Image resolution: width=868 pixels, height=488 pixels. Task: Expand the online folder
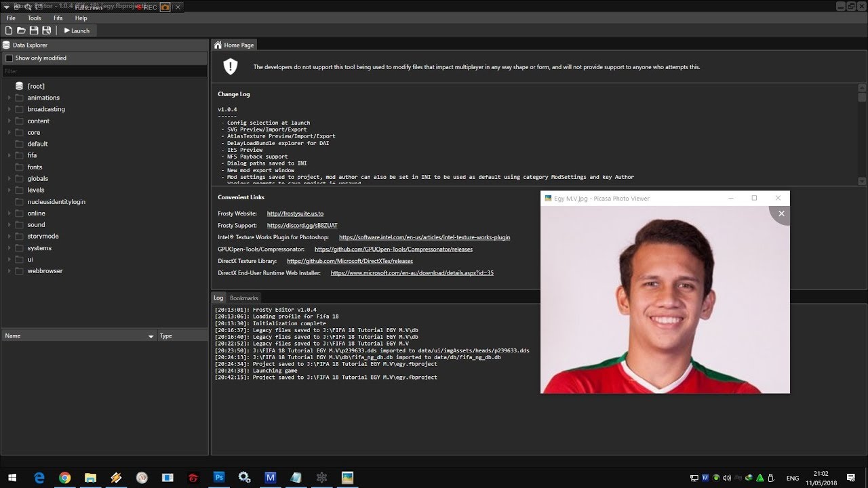[x=9, y=213]
